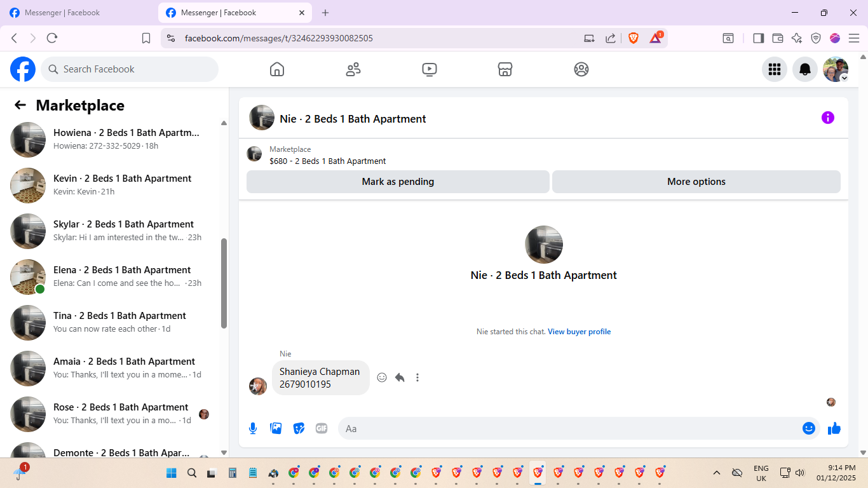This screenshot has width=868, height=488.
Task: Send a thumbs-up like
Action: click(834, 429)
